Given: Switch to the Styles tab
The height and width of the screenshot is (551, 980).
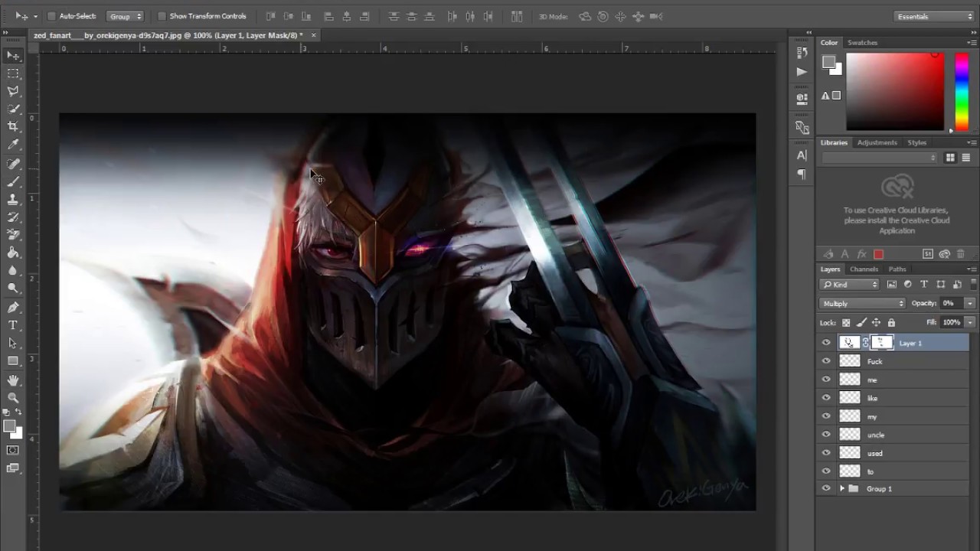Looking at the screenshot, I should pyautogui.click(x=917, y=142).
